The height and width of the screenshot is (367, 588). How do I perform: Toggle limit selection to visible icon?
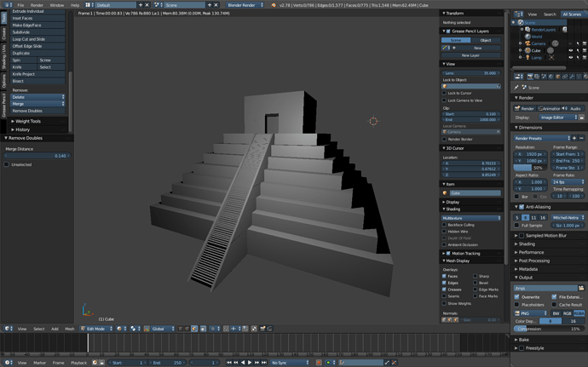(204, 329)
